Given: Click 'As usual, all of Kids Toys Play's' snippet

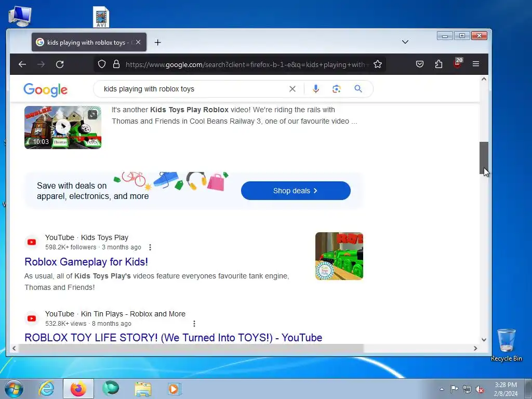Looking at the screenshot, I should 156,282.
